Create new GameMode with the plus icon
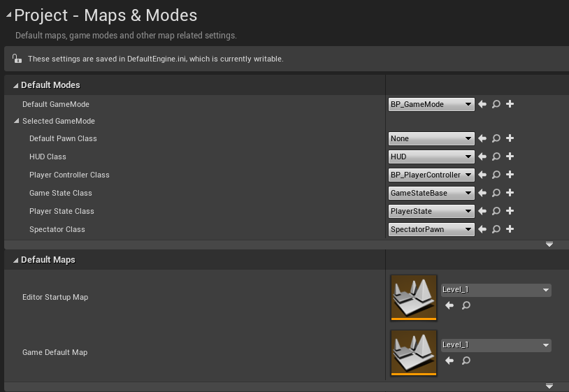The height and width of the screenshot is (392, 569). 510,104
